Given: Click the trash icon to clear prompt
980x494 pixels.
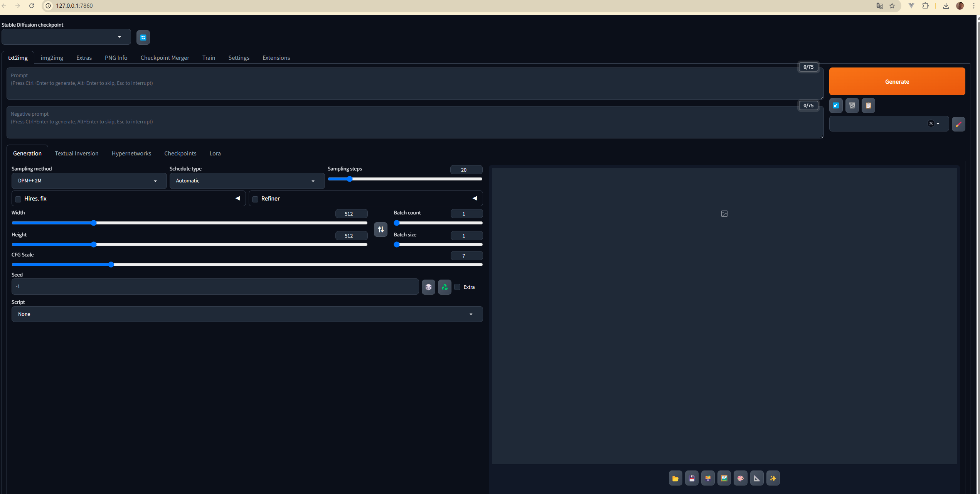Looking at the screenshot, I should [852, 105].
